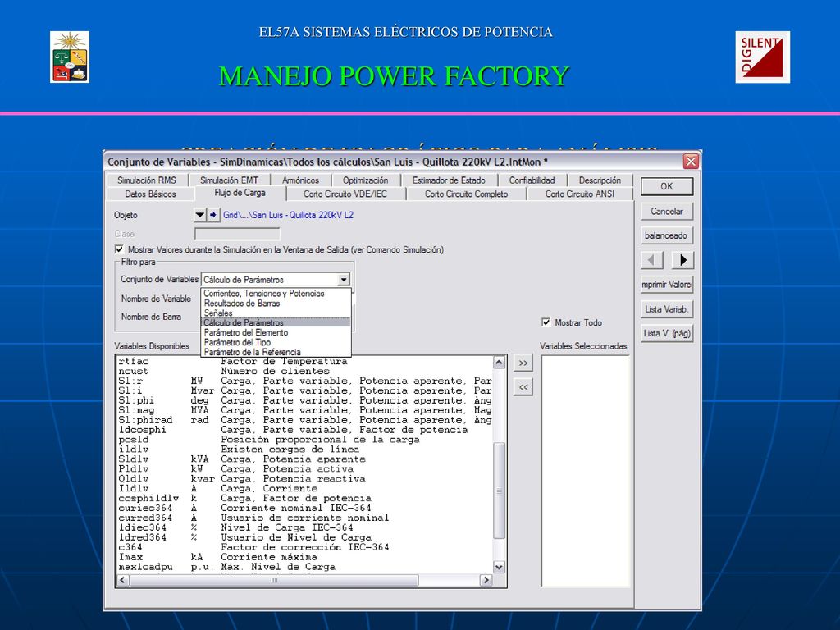Switch to the Simulación EMT tab
Image resolution: width=840 pixels, height=630 pixels.
click(x=230, y=180)
